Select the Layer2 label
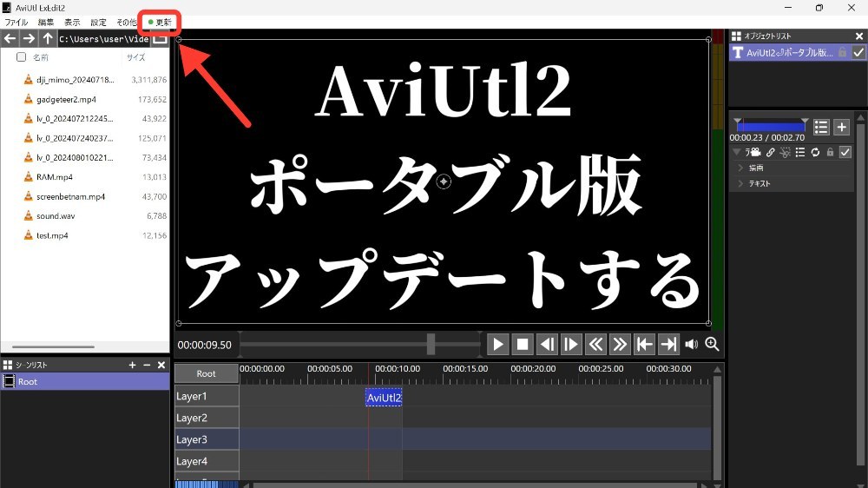This screenshot has height=488, width=868. click(207, 418)
